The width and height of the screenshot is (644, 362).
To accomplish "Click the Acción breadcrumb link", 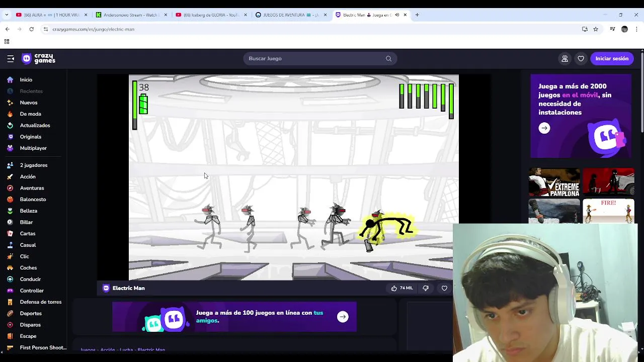I will [108, 349].
